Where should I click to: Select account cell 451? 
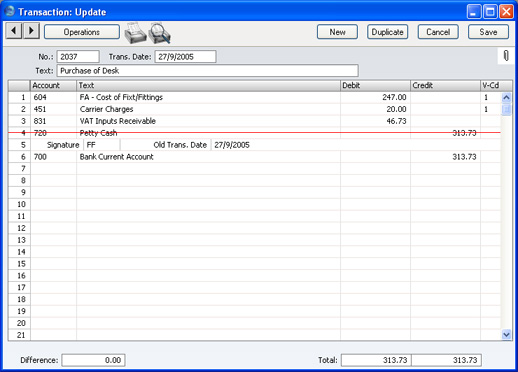click(x=53, y=109)
